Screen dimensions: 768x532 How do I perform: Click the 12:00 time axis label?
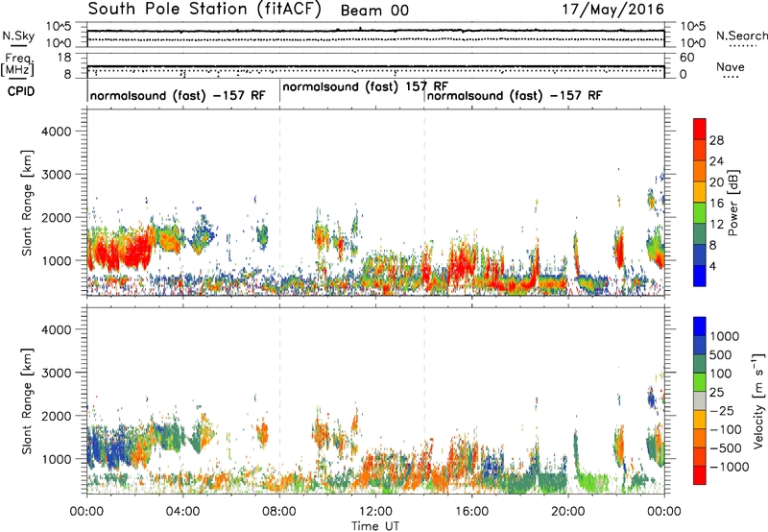click(x=375, y=512)
